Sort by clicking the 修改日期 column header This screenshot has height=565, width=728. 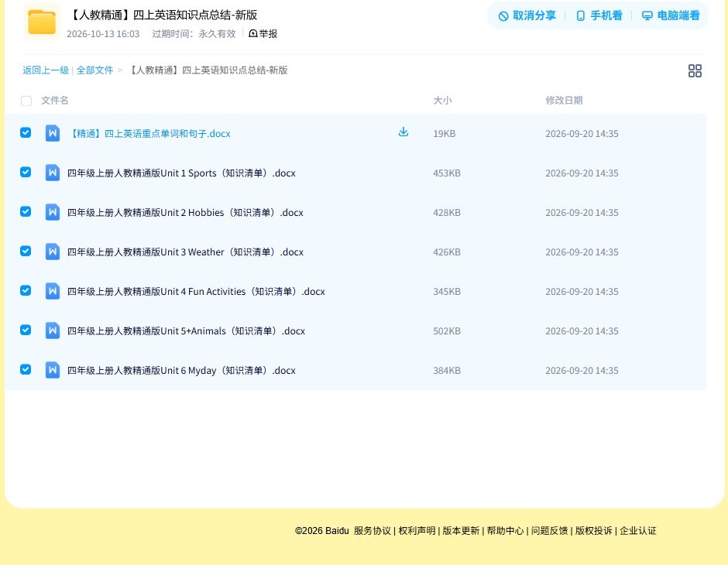pyautogui.click(x=564, y=100)
